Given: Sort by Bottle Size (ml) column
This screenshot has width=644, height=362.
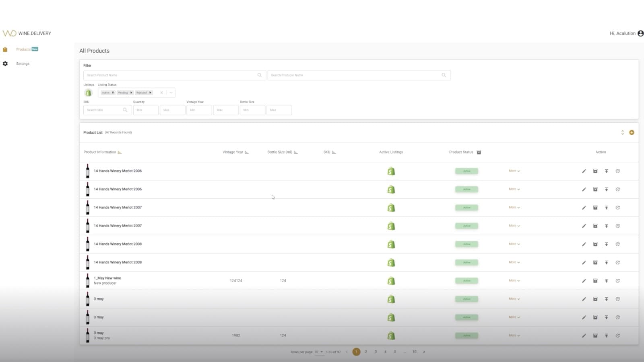Looking at the screenshot, I should pos(295,152).
